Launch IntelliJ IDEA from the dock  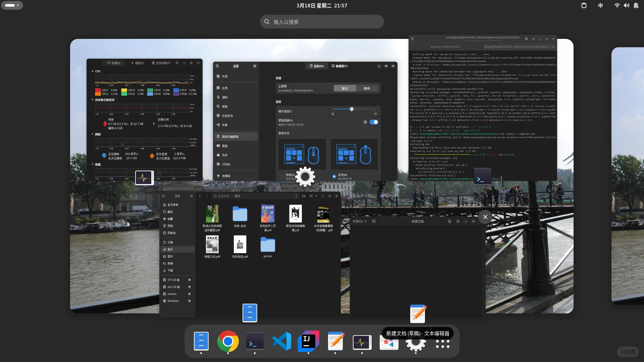point(308,342)
